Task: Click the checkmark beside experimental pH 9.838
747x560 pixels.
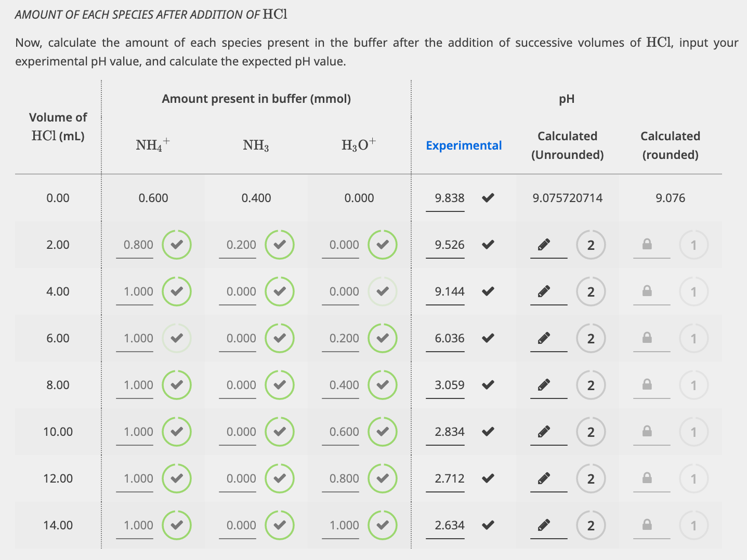Action: (488, 198)
